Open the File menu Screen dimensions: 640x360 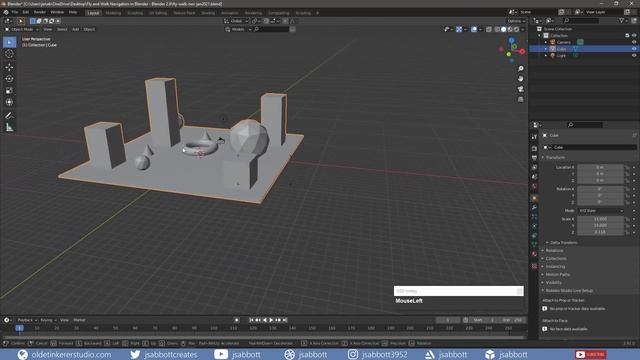pyautogui.click(x=15, y=12)
